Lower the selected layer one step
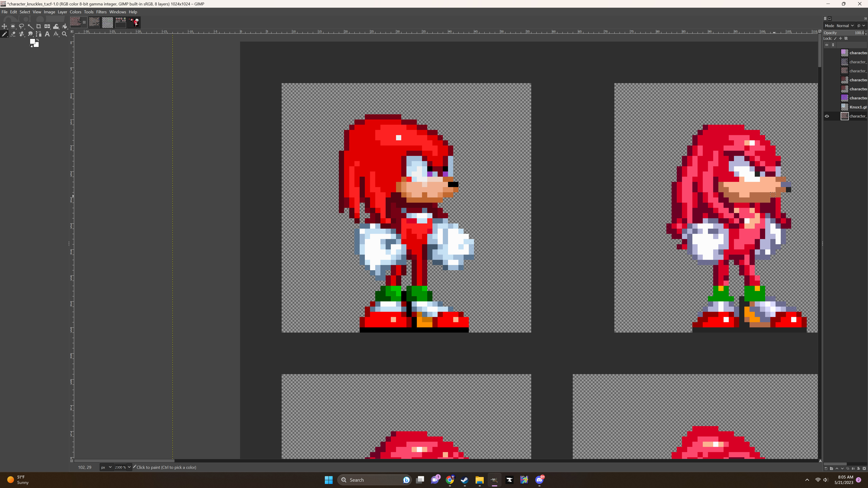868x488 pixels. (x=842, y=469)
